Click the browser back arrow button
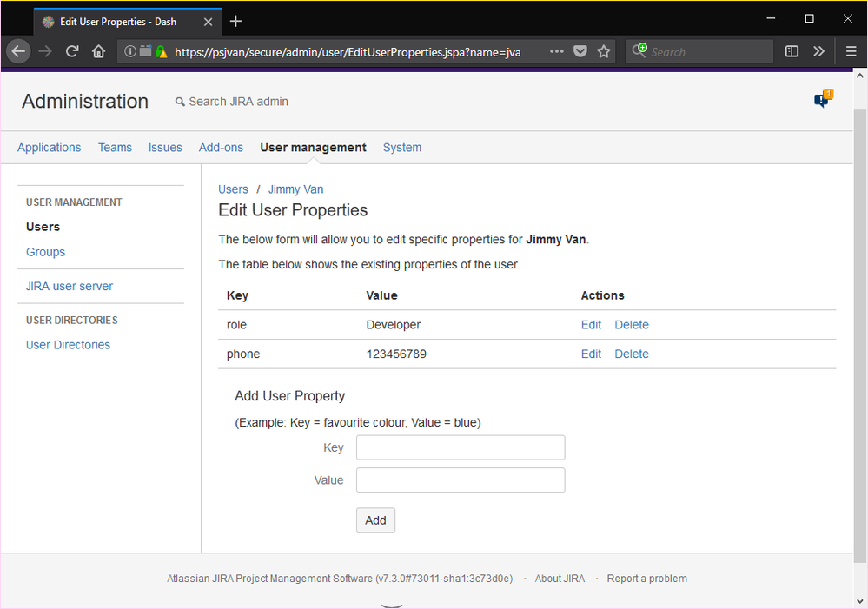This screenshot has height=609, width=868. (18, 51)
